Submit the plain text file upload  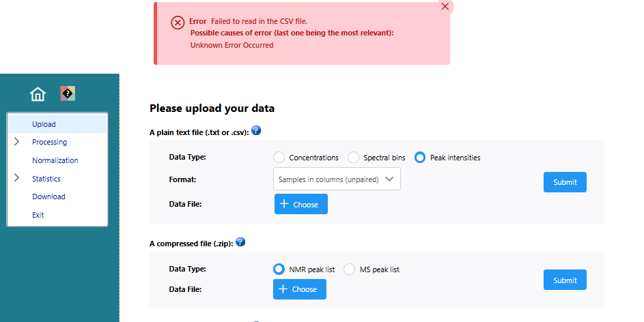pyautogui.click(x=565, y=182)
